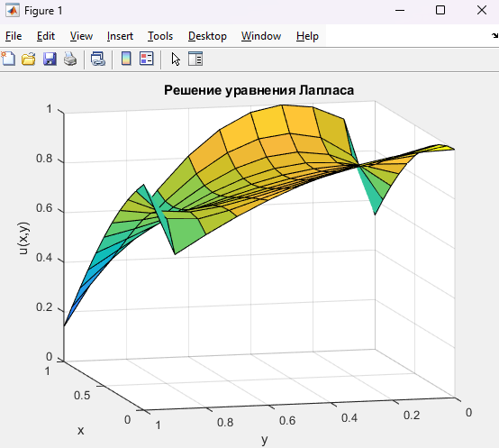Toggle the Edit Plot arrow tool
Viewport: 499px width, 448px height.
point(176,59)
